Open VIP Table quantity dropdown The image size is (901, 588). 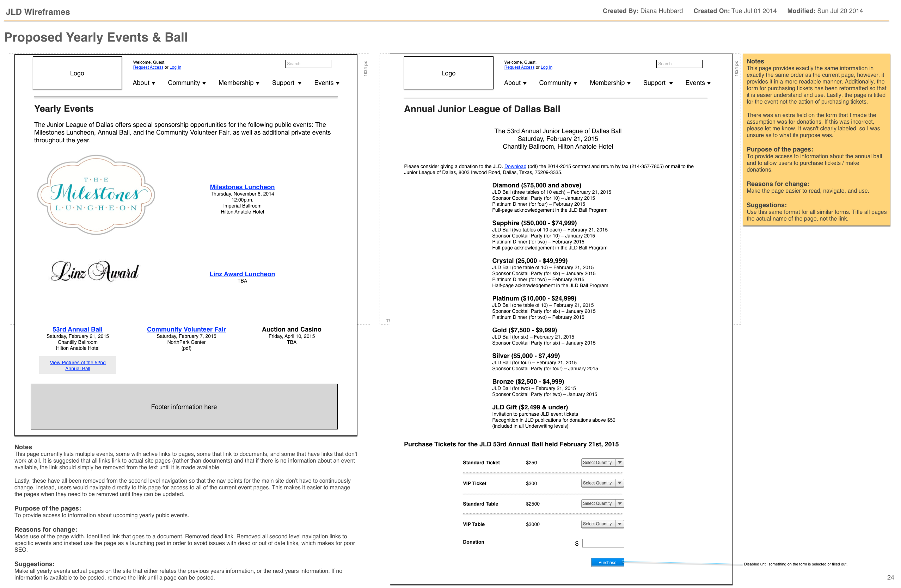[x=603, y=524]
